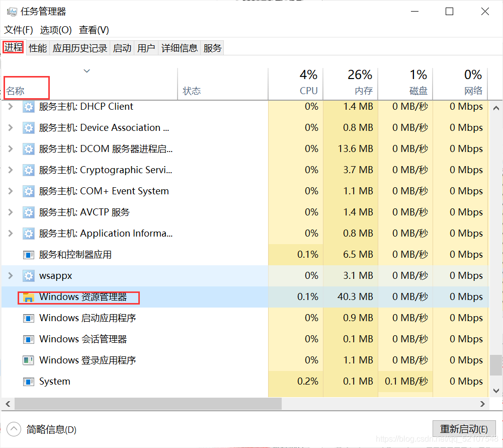Switch to the 启动 tab
The height and width of the screenshot is (448, 503).
(x=122, y=48)
